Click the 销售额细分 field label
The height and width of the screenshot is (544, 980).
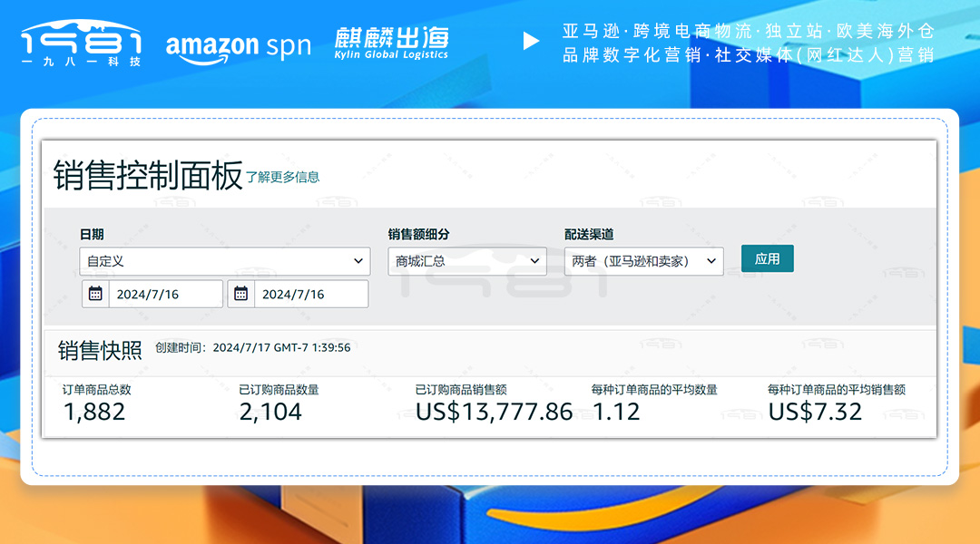pos(418,234)
